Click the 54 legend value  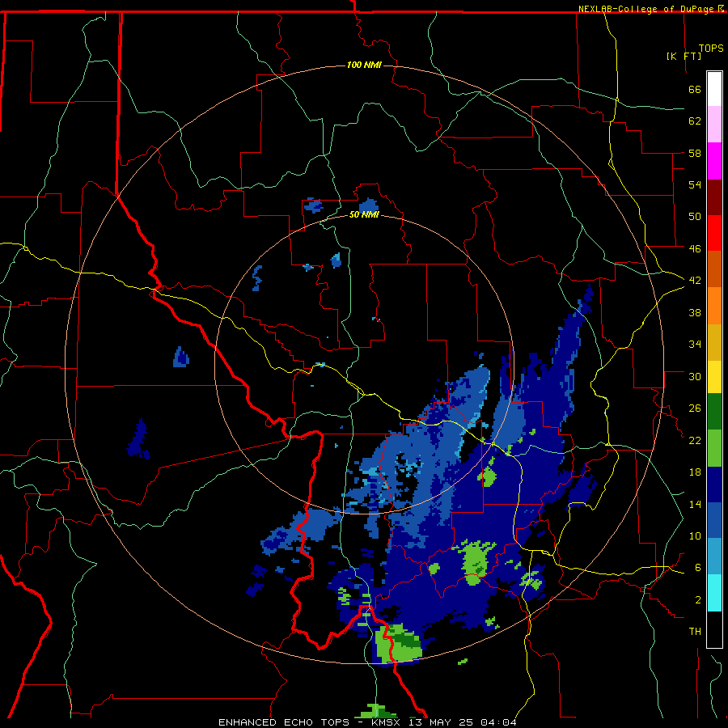tap(695, 184)
